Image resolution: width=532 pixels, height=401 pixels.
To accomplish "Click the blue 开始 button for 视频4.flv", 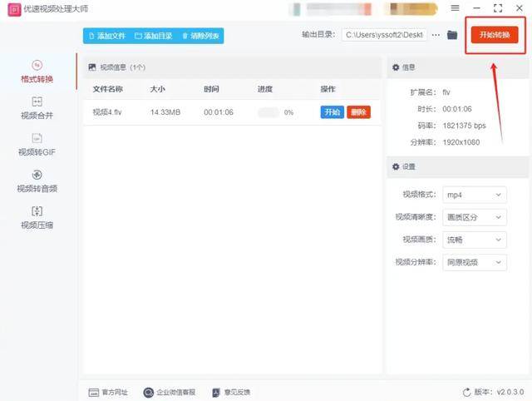I will [x=332, y=112].
